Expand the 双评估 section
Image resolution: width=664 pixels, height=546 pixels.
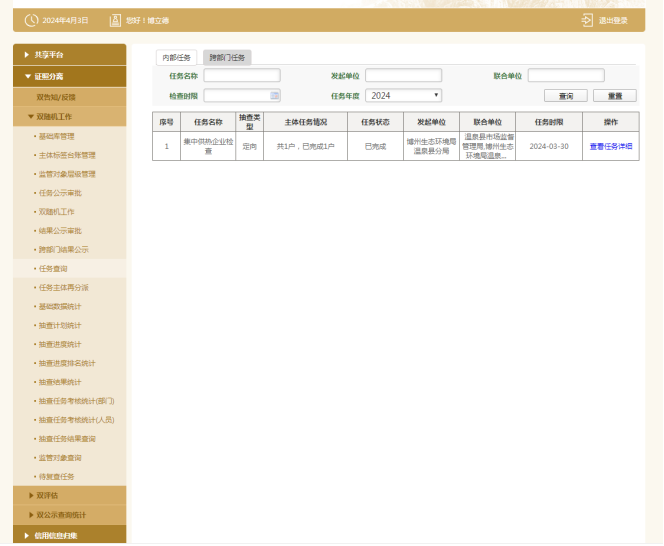(x=70, y=495)
